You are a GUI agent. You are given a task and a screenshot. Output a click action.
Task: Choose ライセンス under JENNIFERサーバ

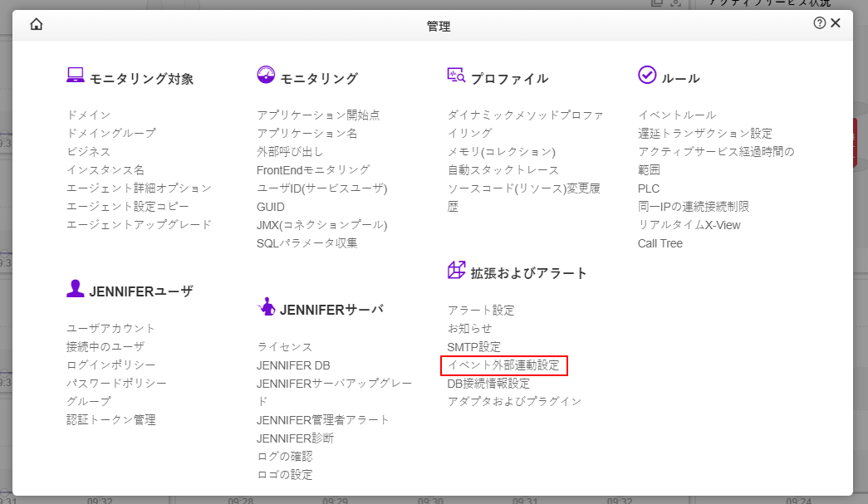[285, 346]
